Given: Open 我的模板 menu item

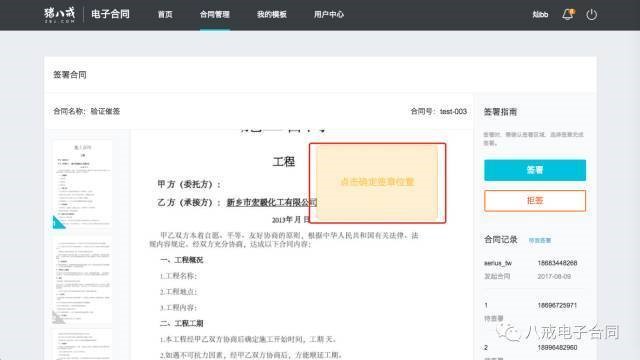Looking at the screenshot, I should [x=272, y=15].
